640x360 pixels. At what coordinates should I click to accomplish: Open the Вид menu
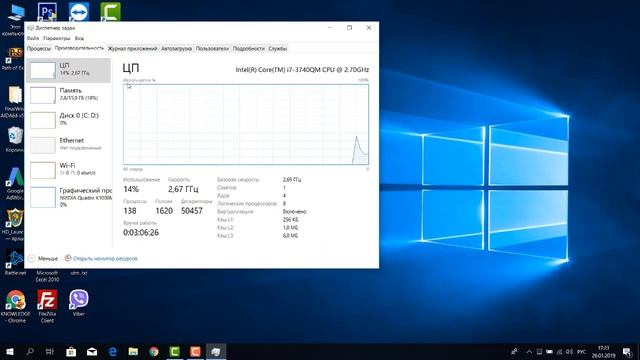(x=79, y=38)
